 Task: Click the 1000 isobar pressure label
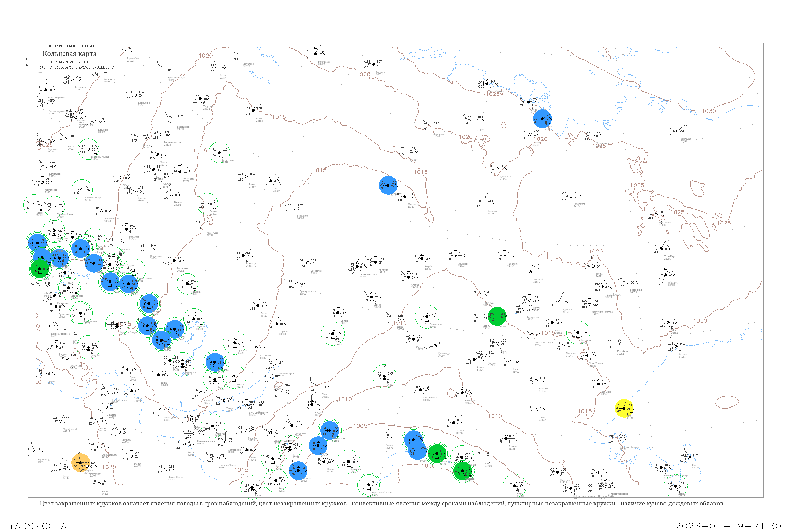428,465
